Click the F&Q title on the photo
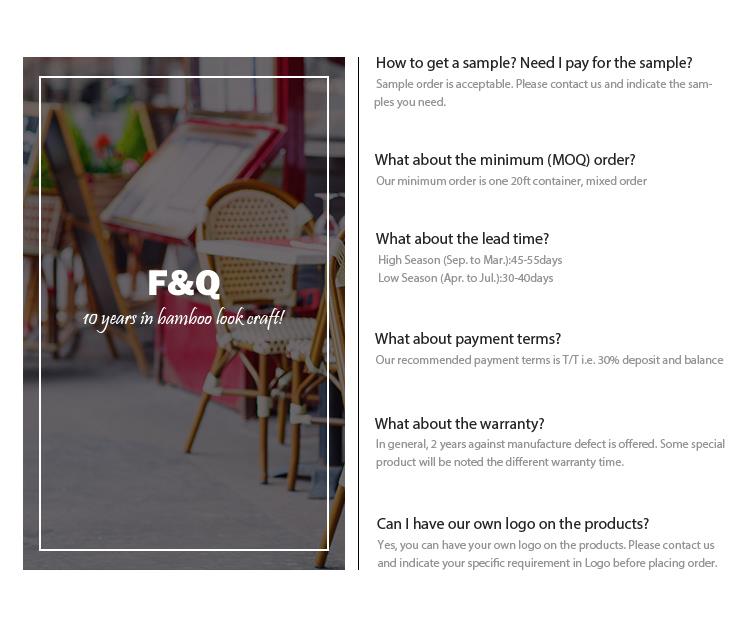 tap(184, 283)
